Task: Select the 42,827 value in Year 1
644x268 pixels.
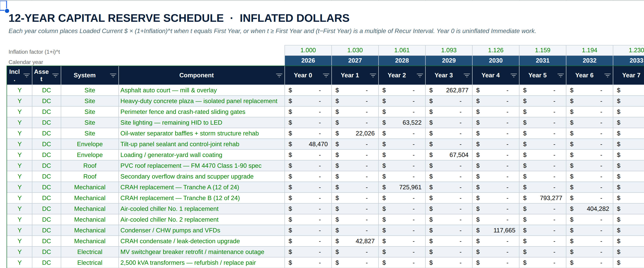Action: coord(355,241)
